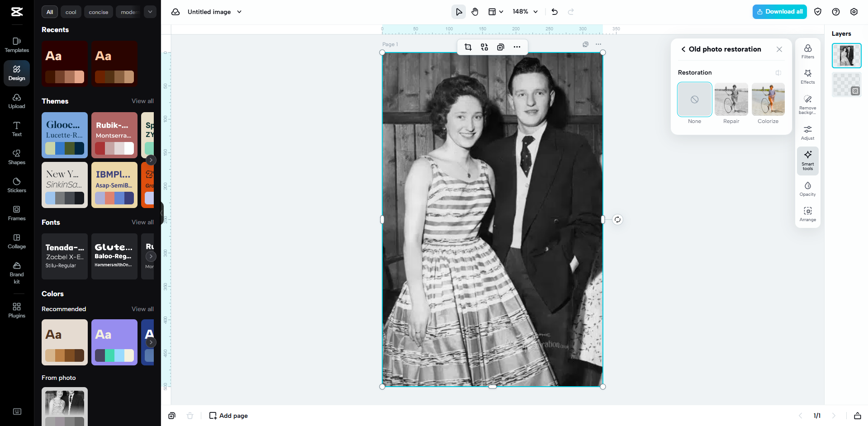Expand the zoom level dropdown showing 148%
This screenshot has width=868, height=426.
coord(525,12)
